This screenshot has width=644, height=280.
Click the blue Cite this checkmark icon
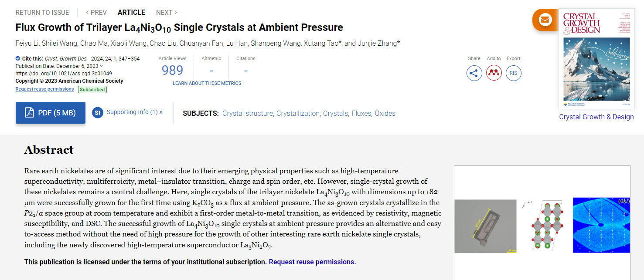click(x=18, y=58)
